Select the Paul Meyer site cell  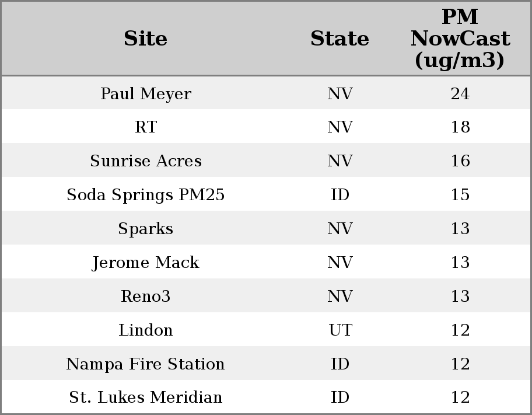click(x=146, y=94)
